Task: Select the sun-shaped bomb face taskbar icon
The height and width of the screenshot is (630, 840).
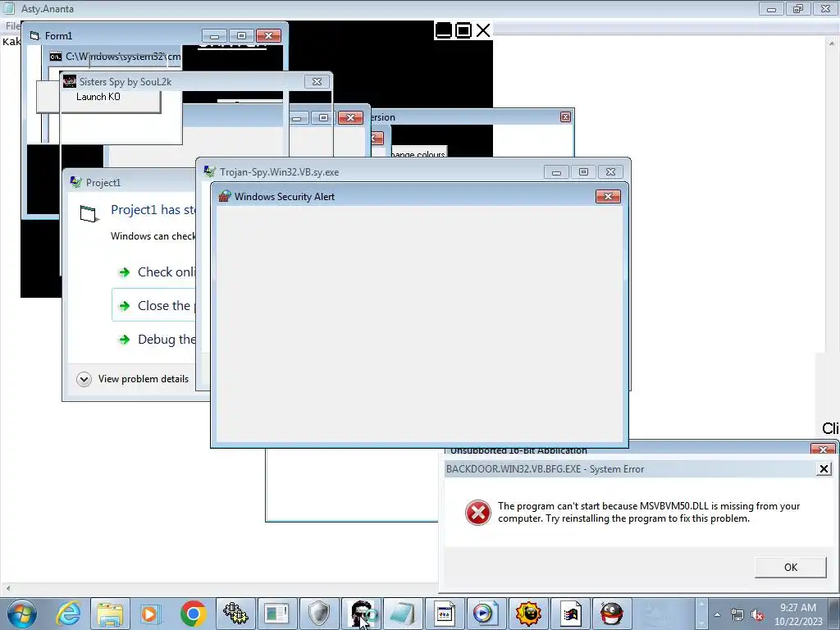Action: pos(527,614)
